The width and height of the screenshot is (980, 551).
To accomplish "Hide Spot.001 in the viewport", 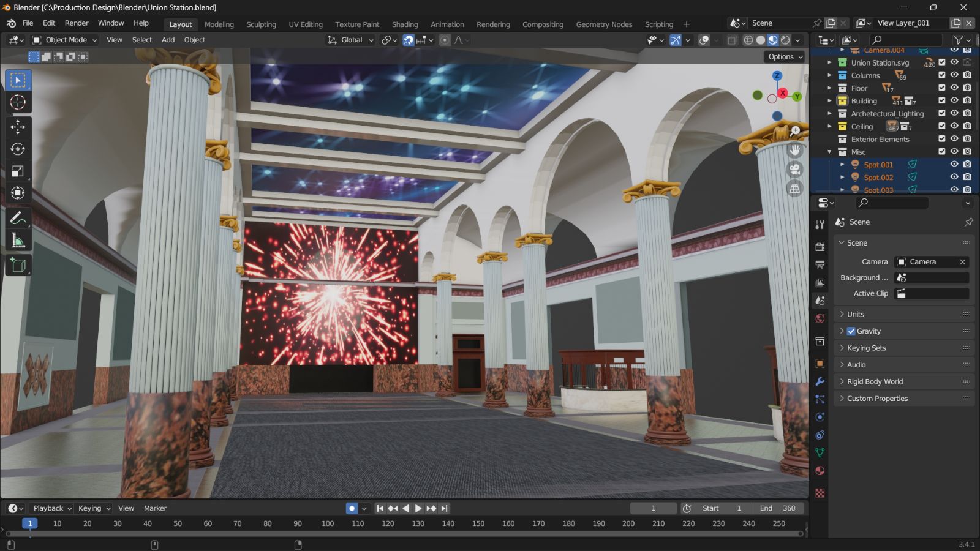I will coord(954,165).
